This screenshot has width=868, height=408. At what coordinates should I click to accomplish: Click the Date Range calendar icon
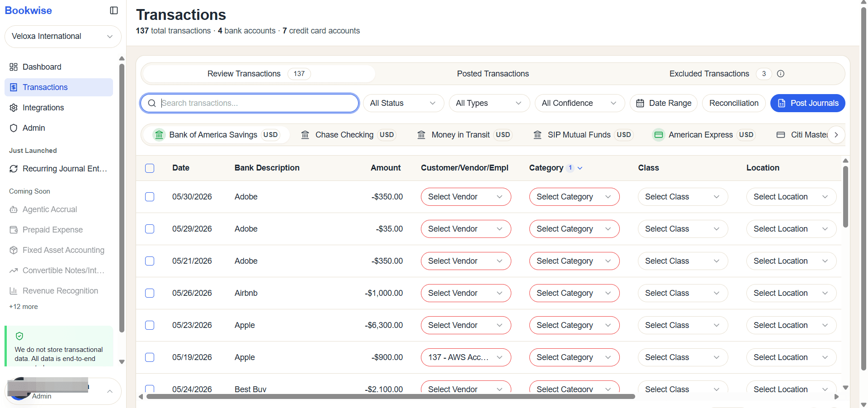(x=640, y=103)
